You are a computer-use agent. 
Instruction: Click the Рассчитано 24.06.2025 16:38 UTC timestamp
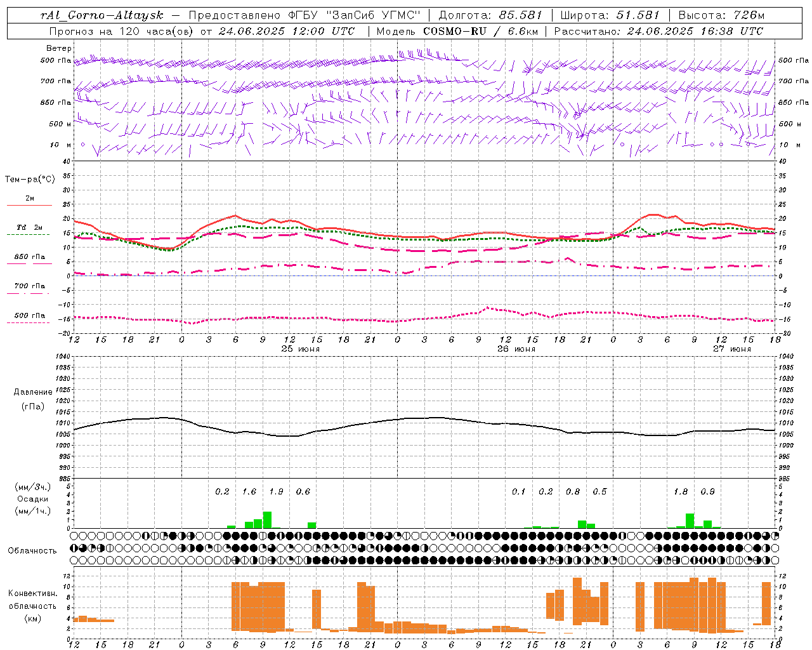tap(658, 31)
